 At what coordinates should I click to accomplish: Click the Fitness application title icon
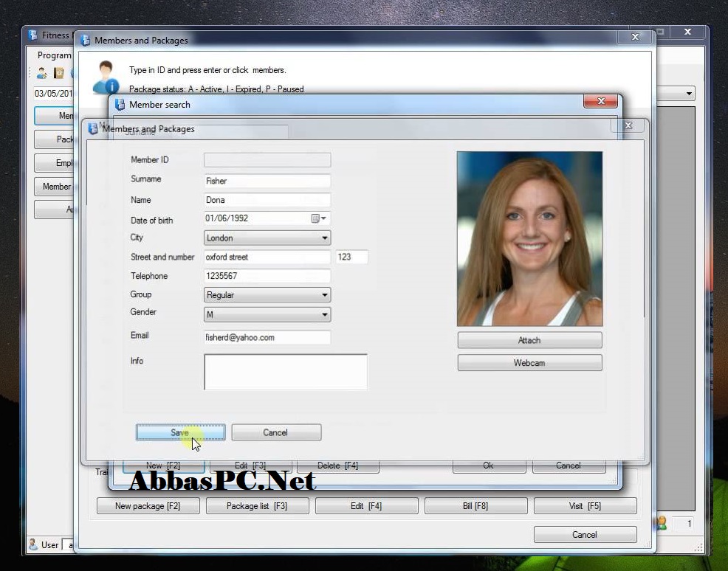click(33, 35)
